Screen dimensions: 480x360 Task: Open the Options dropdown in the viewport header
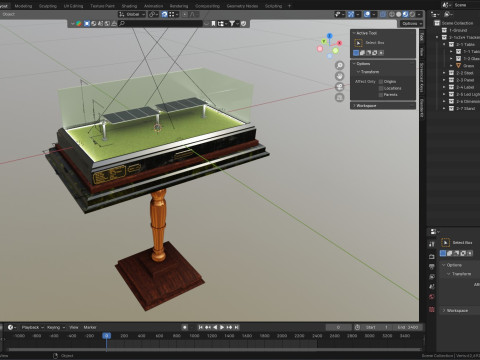coord(411,23)
